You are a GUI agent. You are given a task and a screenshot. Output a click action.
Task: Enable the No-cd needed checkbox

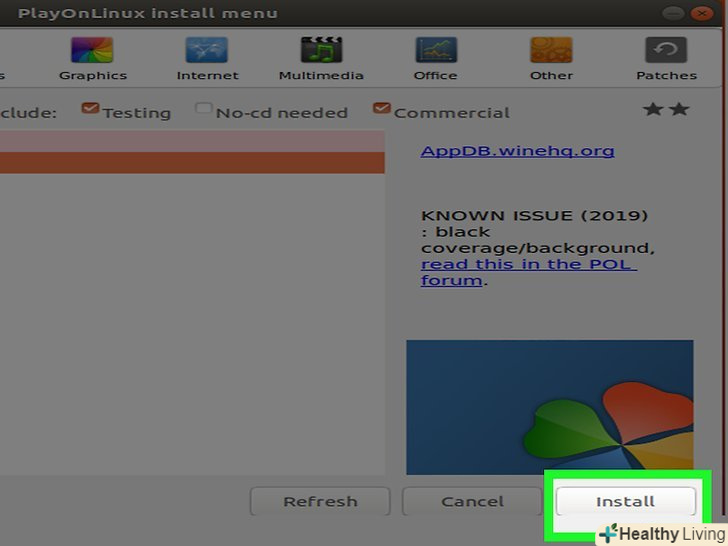coord(203,109)
